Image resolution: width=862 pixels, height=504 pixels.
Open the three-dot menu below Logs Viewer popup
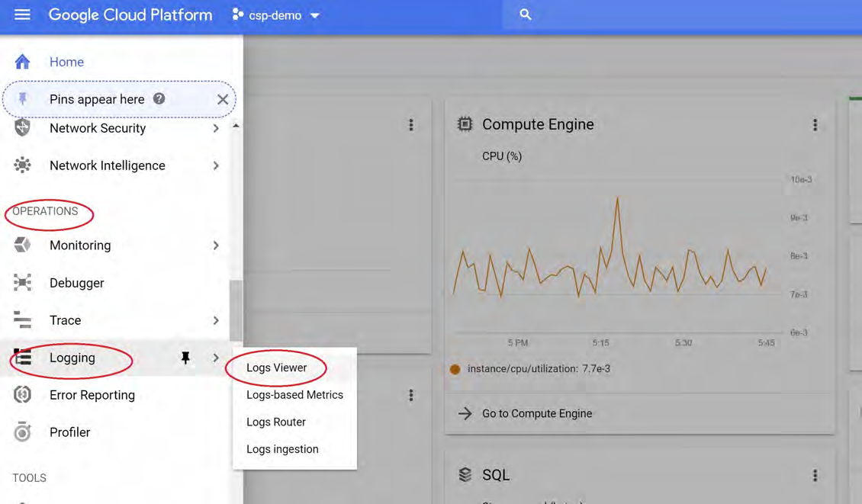tap(410, 395)
